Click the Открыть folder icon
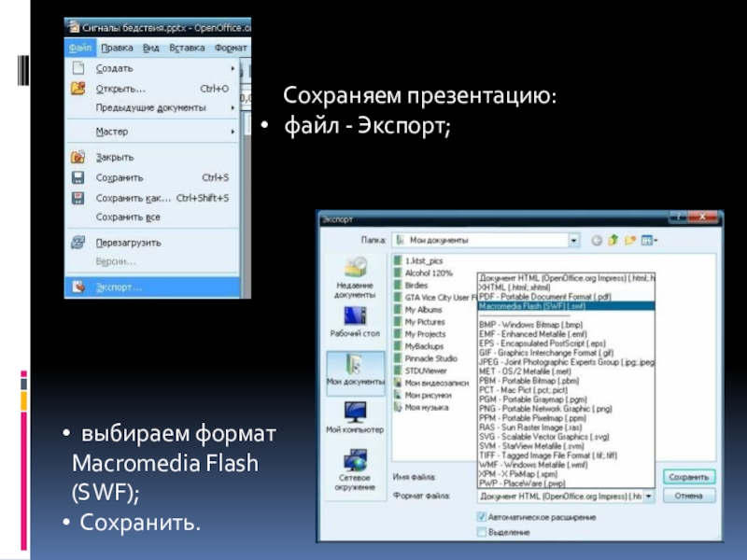Image resolution: width=747 pixels, height=560 pixels. (78, 89)
